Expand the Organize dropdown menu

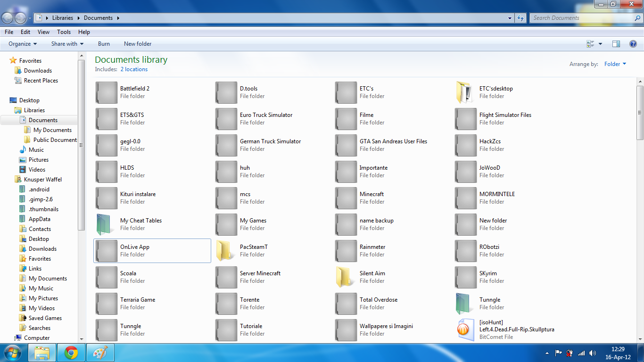click(23, 44)
